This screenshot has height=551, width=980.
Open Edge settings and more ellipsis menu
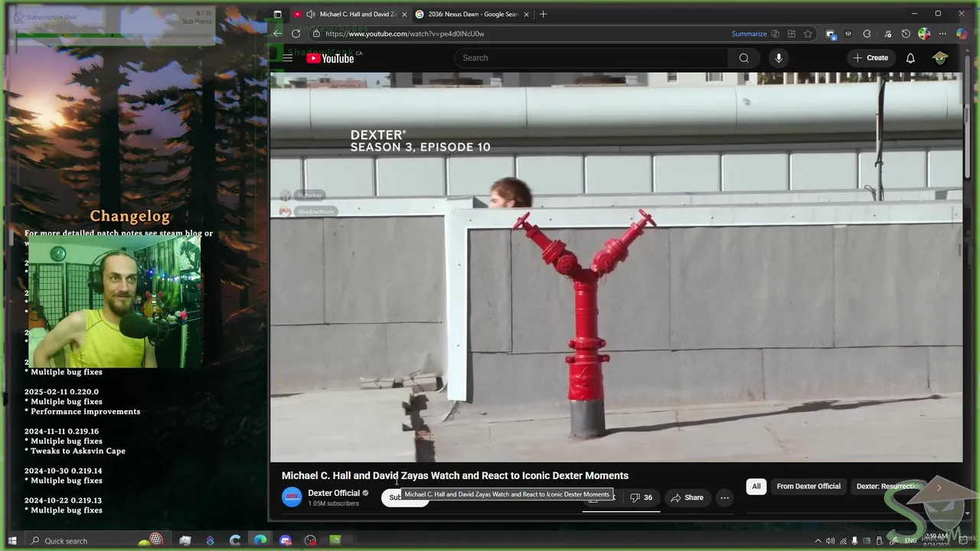point(942,34)
